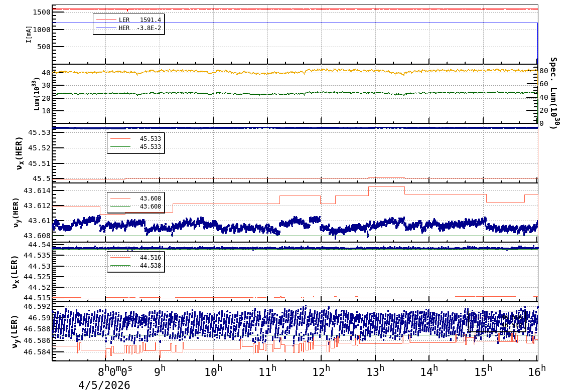Click the 4/5/2026 date label
The height and width of the screenshot is (392, 579).
click(104, 385)
